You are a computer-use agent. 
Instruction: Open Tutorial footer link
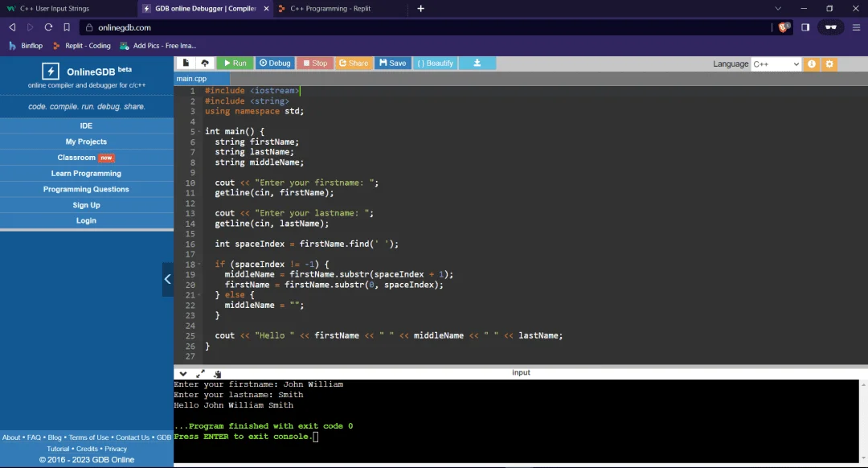[x=58, y=450]
